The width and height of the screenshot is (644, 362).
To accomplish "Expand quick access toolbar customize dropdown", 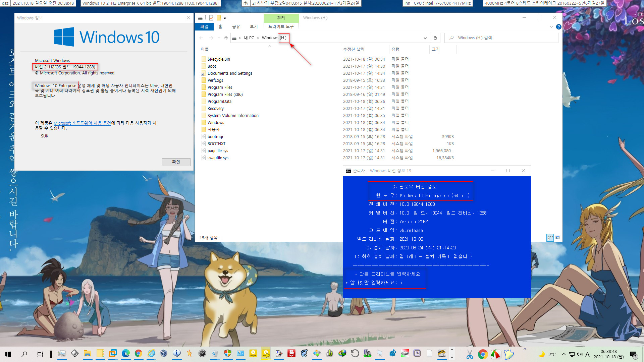I will coord(225,18).
